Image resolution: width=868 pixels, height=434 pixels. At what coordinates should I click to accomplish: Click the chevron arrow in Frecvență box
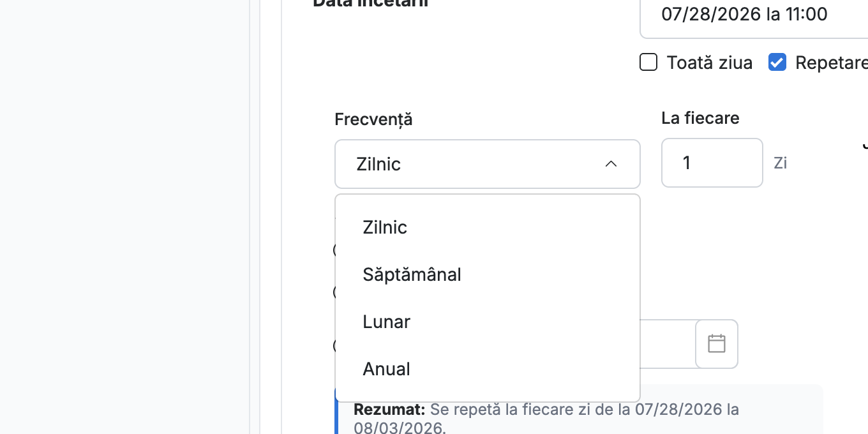click(x=611, y=164)
